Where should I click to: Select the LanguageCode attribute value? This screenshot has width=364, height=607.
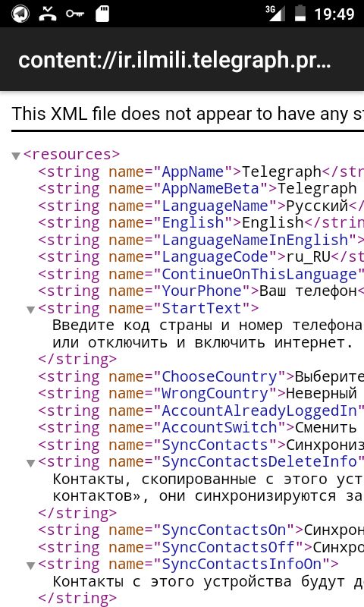[x=215, y=256]
